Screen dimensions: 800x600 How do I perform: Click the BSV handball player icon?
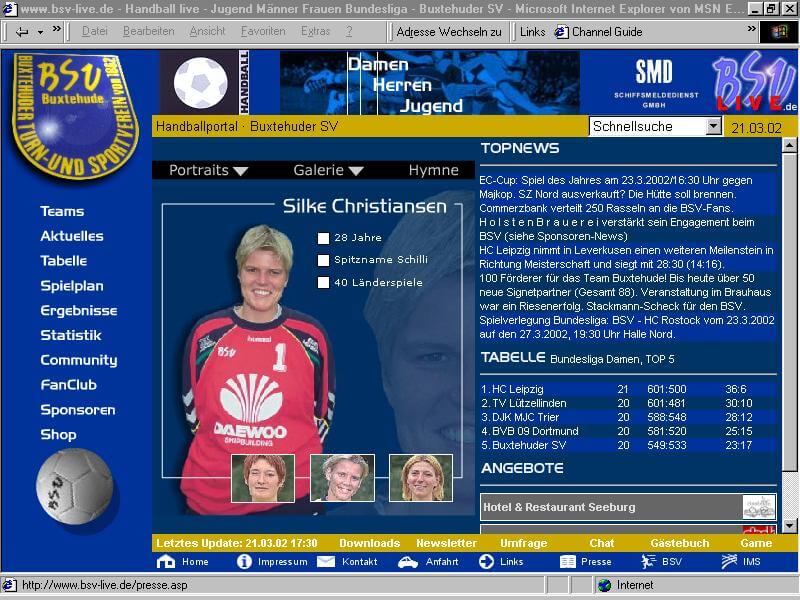click(x=648, y=562)
